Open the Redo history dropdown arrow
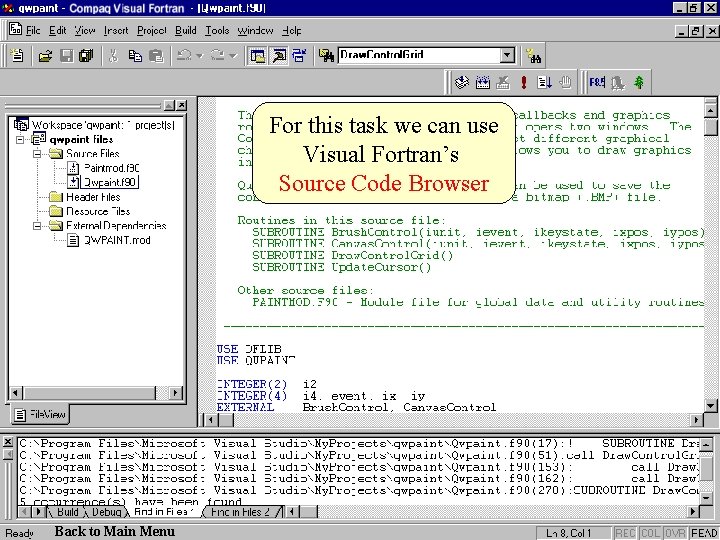 [232, 56]
